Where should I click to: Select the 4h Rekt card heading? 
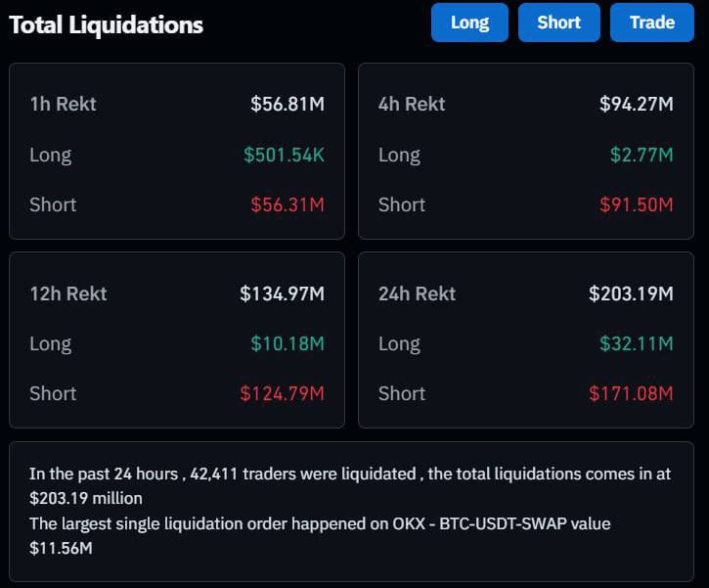412,104
